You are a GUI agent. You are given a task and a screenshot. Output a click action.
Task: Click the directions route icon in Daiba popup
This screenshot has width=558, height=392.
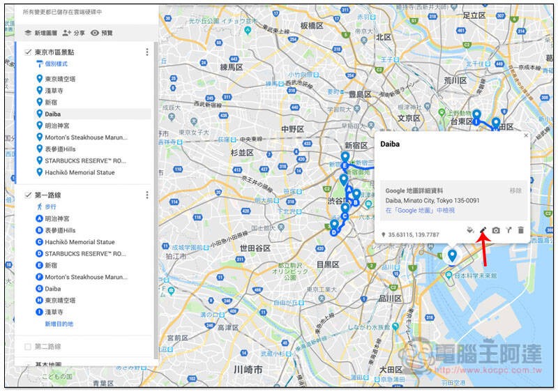(x=509, y=230)
